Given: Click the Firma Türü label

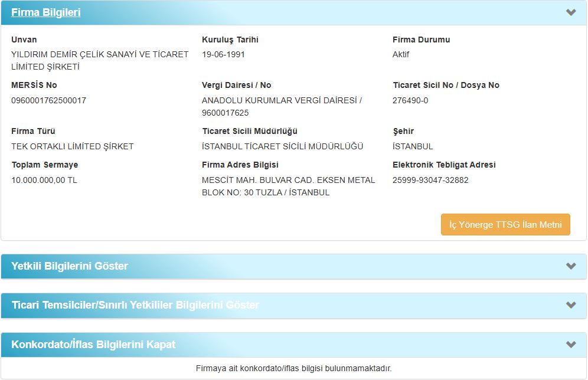Looking at the screenshot, I should pos(33,131).
